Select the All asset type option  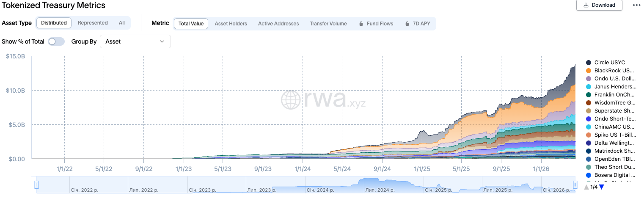point(122,23)
